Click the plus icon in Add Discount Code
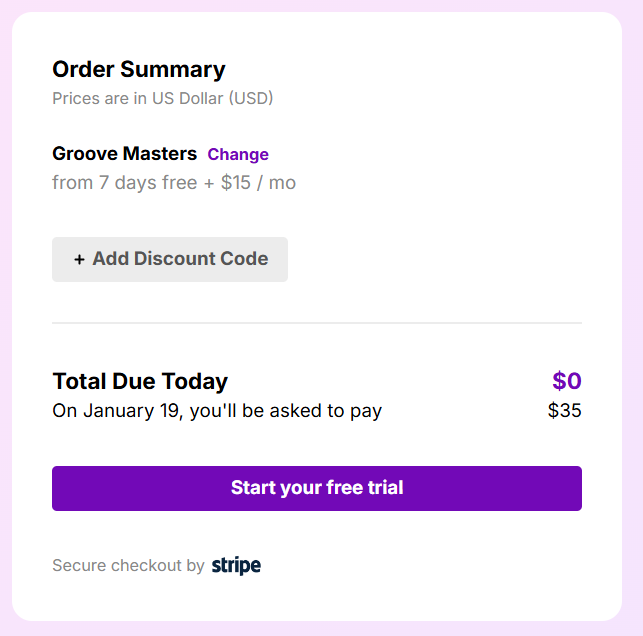 79,260
